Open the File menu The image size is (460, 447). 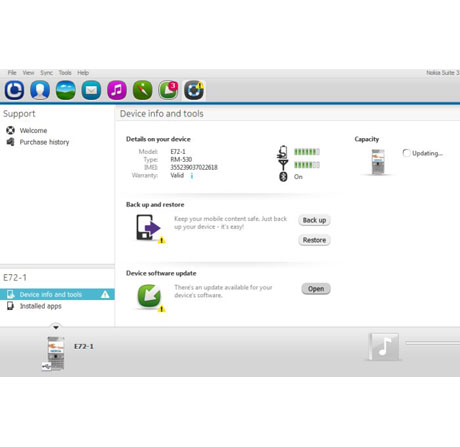pos(12,73)
